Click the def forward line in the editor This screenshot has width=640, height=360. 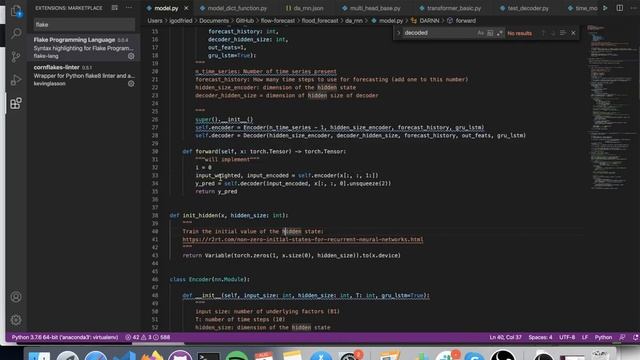coord(264,151)
